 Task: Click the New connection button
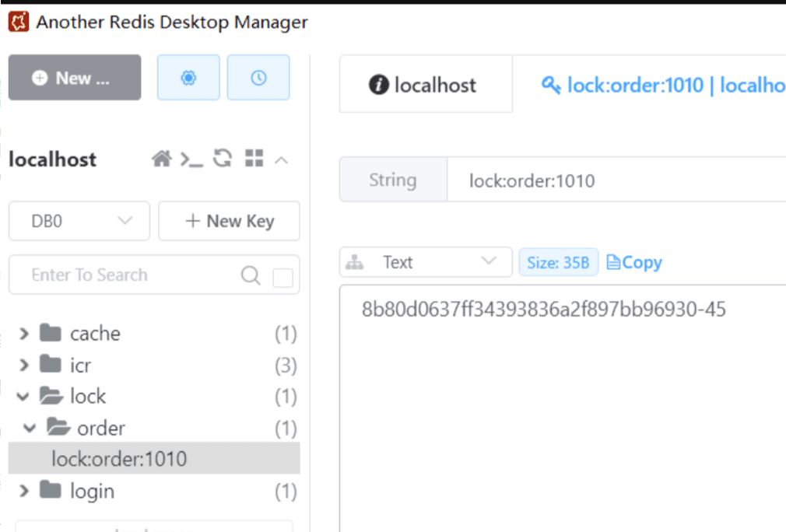(75, 78)
